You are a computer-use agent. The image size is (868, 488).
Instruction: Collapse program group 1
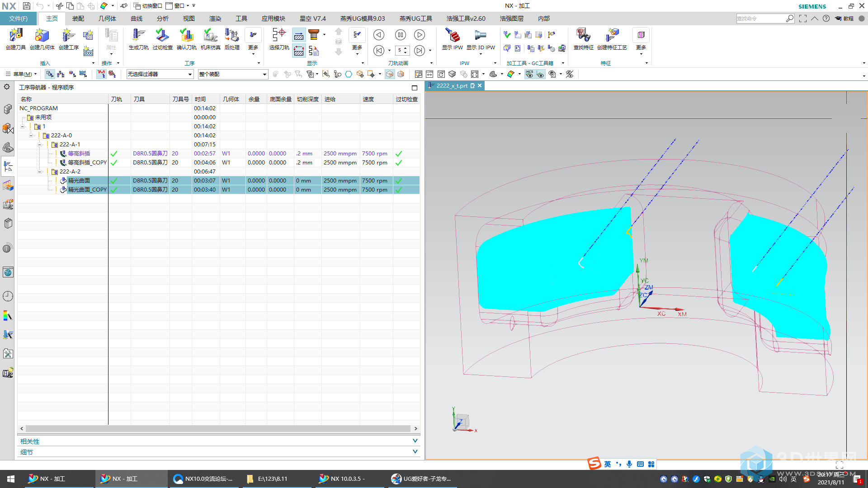pyautogui.click(x=22, y=127)
